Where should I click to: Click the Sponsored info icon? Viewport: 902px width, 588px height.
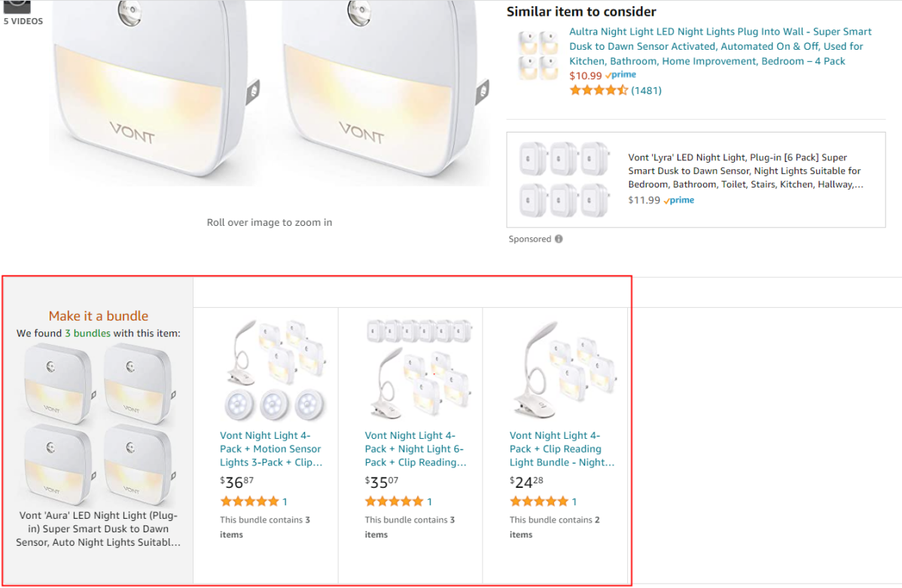559,239
